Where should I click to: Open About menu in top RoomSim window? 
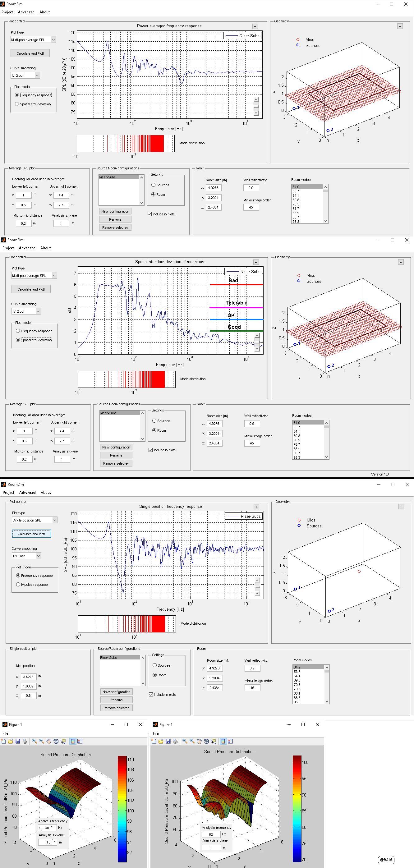click(x=44, y=12)
